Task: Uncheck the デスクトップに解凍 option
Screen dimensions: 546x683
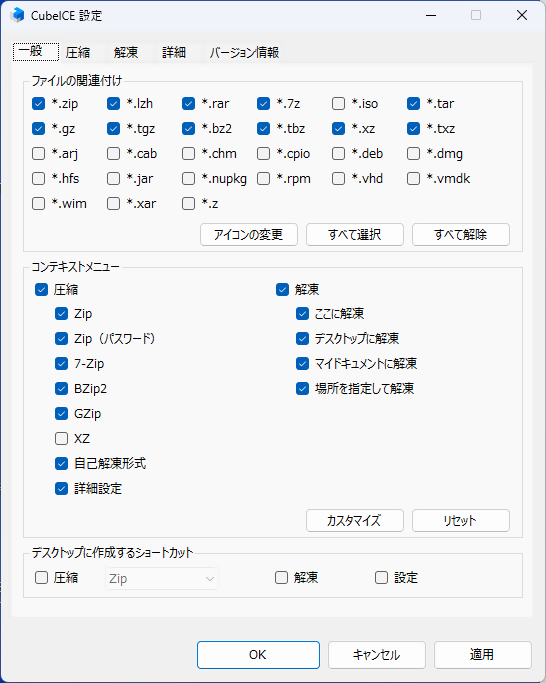Action: pos(302,338)
